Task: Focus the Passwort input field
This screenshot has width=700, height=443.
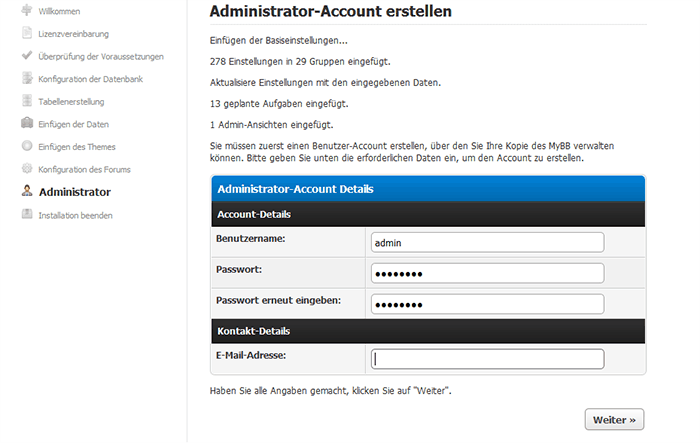Action: point(488,273)
